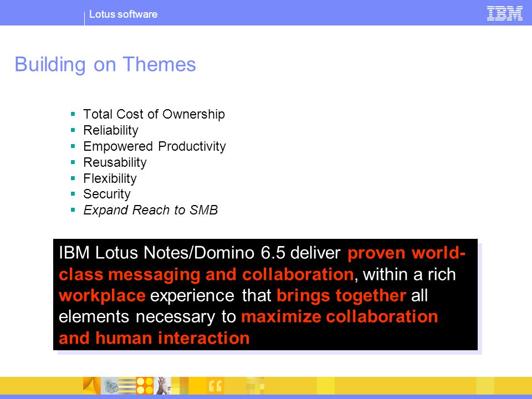Click the IBM logo in the header
This screenshot has width=532, height=399.
504,13
